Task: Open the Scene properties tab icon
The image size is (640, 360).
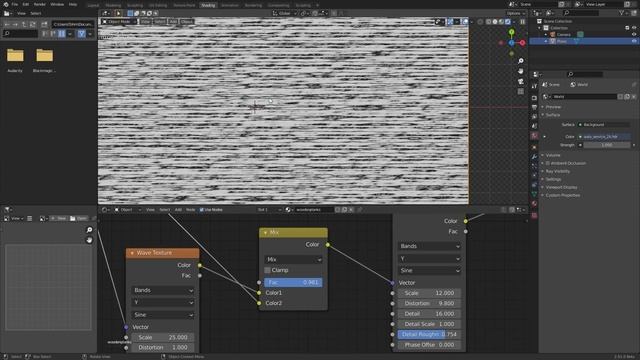Action: click(534, 126)
